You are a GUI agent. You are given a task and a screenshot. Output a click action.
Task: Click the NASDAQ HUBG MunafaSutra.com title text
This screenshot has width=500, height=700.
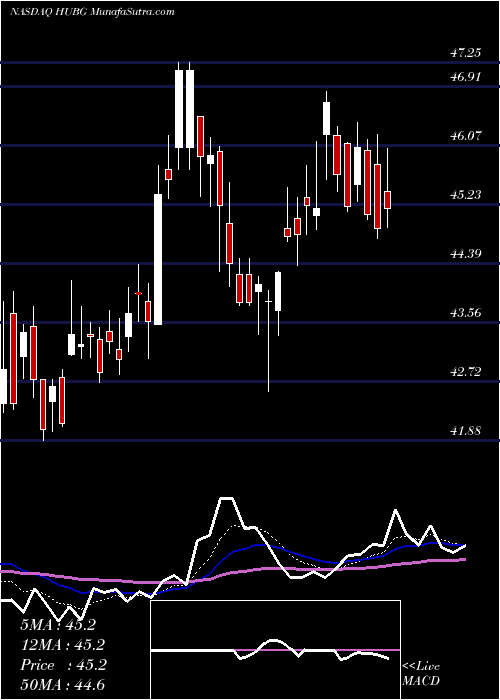pos(92,12)
